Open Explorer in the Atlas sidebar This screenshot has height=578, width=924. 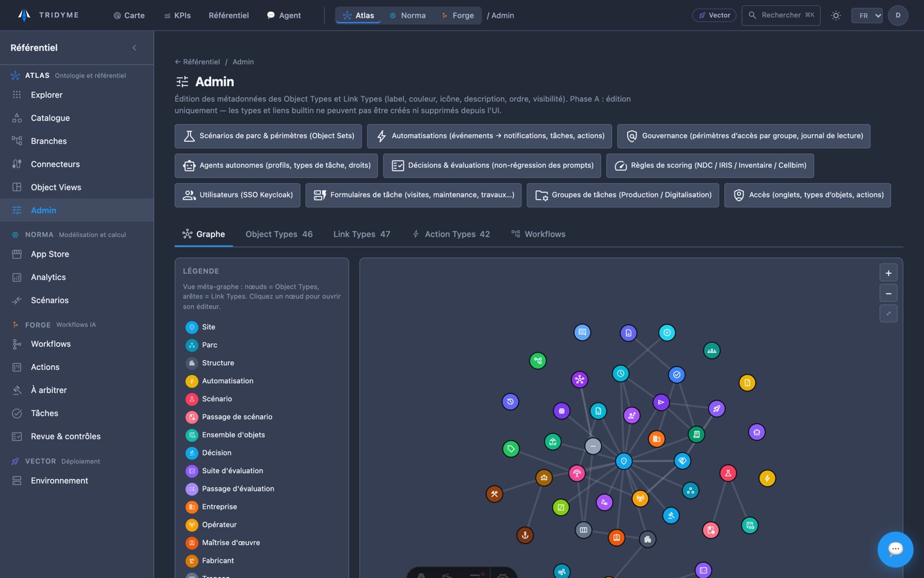[77, 94]
